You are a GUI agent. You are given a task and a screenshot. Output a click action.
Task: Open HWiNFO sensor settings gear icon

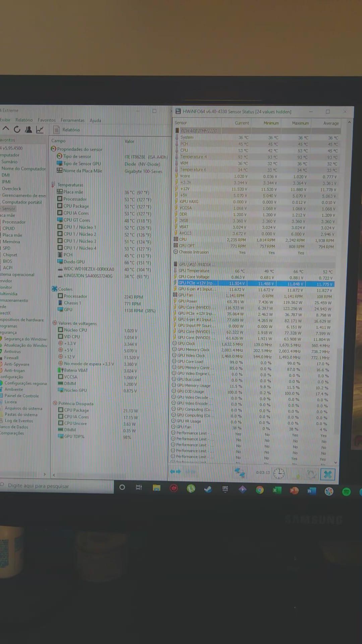click(x=311, y=474)
